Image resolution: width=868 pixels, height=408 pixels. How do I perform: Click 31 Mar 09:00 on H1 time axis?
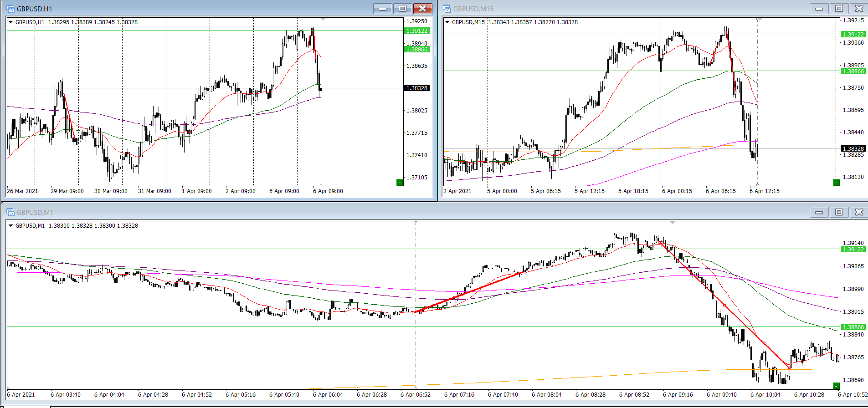coord(154,191)
